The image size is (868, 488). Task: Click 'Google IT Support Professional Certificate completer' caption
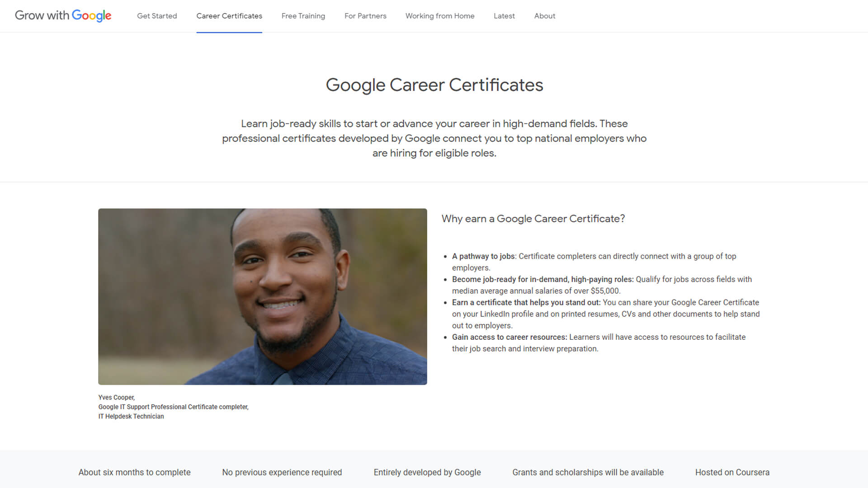tap(174, 407)
